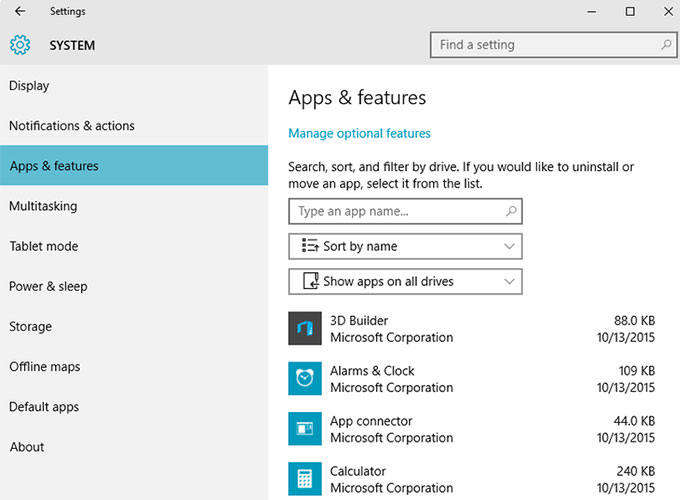Open Storage settings
This screenshot has height=500, width=680.
tap(134, 326)
